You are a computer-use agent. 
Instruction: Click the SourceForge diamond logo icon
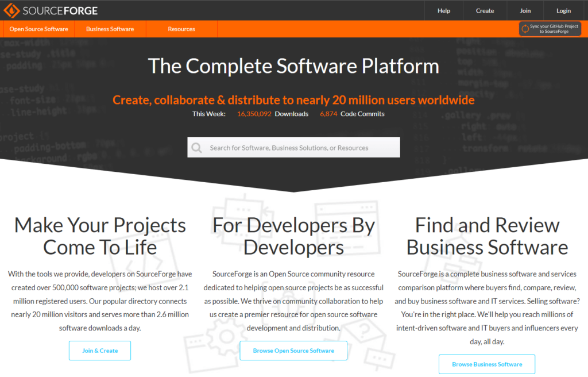coord(12,10)
